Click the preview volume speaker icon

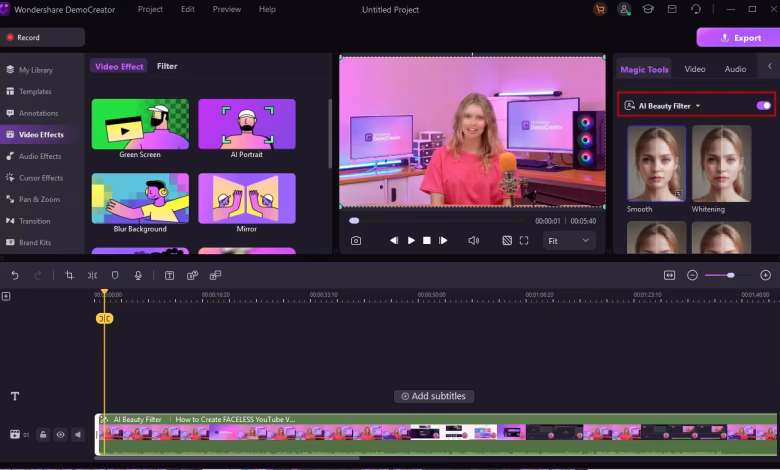pos(474,241)
